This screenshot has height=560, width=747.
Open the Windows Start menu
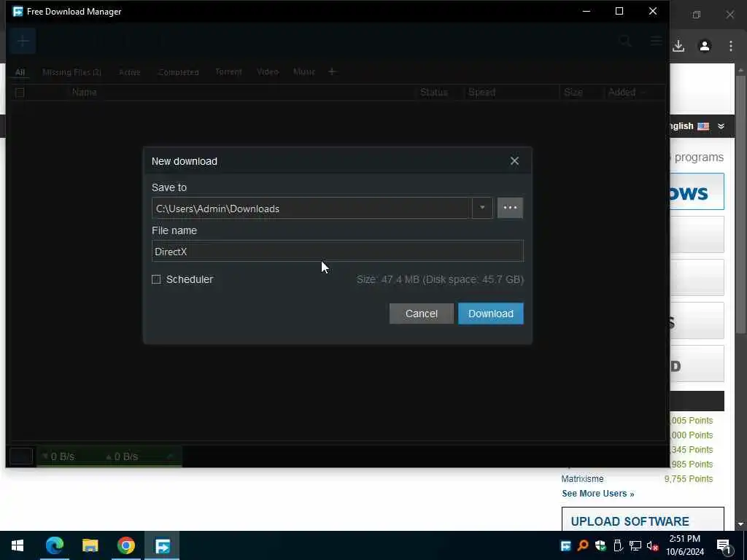coord(18,545)
